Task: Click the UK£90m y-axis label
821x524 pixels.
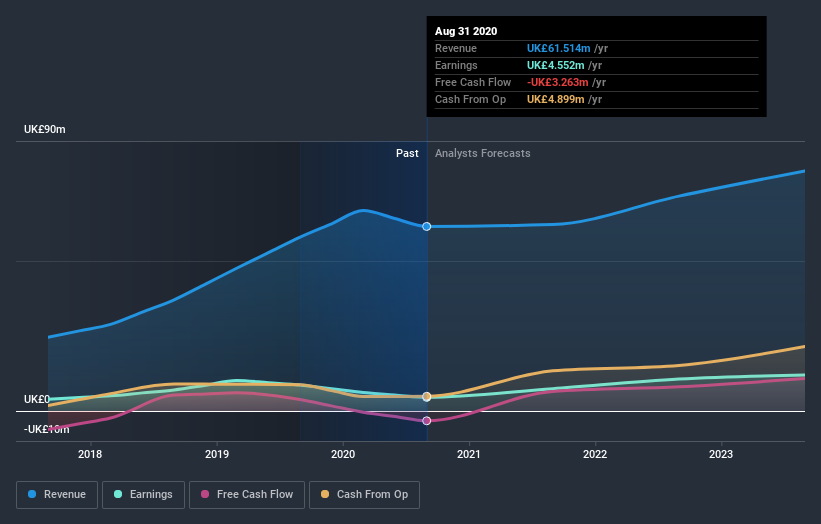Action: pyautogui.click(x=45, y=129)
